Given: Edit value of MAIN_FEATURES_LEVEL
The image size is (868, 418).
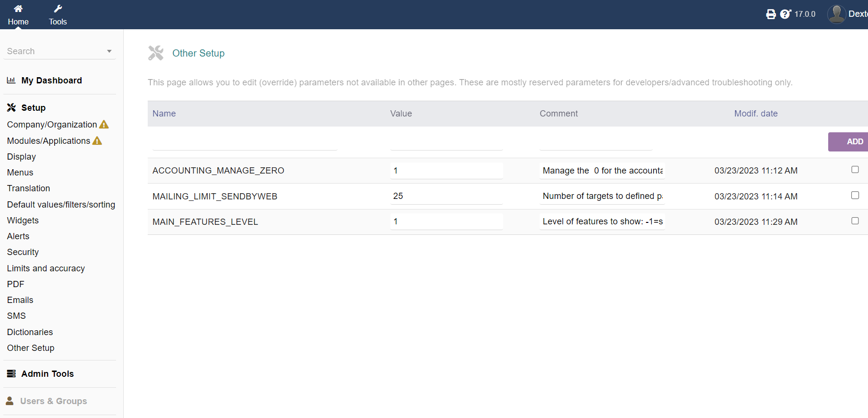Looking at the screenshot, I should click(x=446, y=221).
